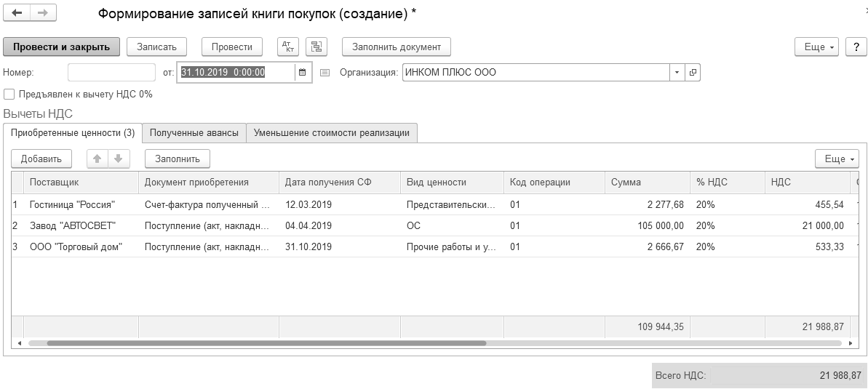This screenshot has height=389, width=868.
Task: Enable 'Предъявлен к вычету НДС 0%' checkbox
Action: (9, 94)
